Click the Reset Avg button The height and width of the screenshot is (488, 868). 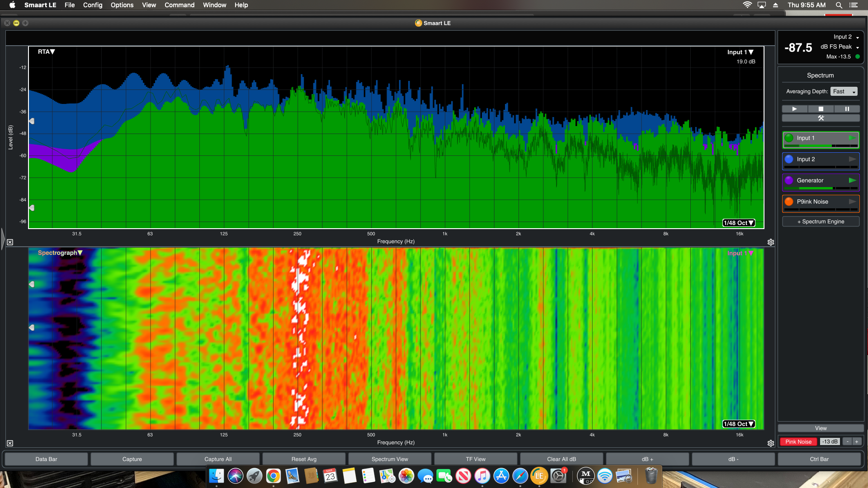click(304, 459)
